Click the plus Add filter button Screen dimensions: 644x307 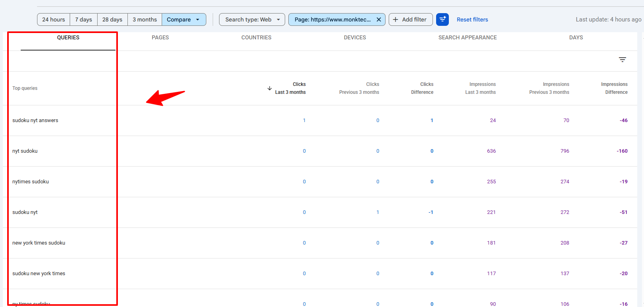pyautogui.click(x=411, y=19)
